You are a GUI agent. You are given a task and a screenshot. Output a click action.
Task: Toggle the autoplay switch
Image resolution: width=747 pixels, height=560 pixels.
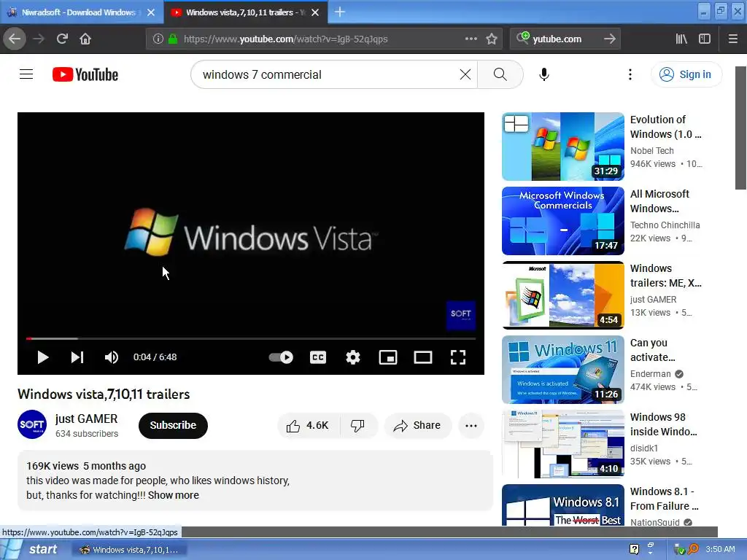point(281,357)
